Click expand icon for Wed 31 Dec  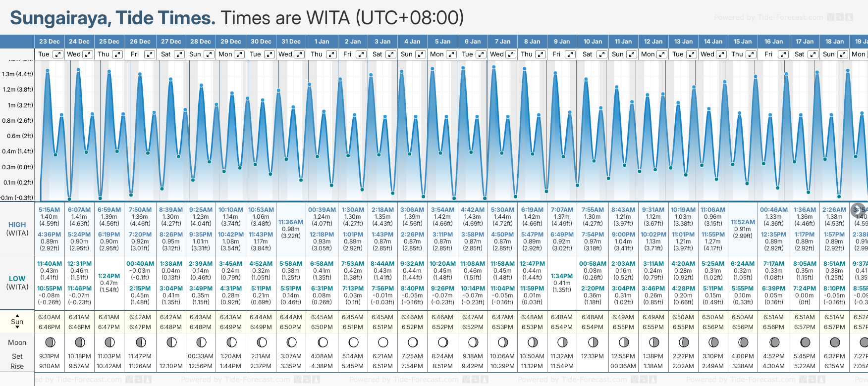point(299,54)
